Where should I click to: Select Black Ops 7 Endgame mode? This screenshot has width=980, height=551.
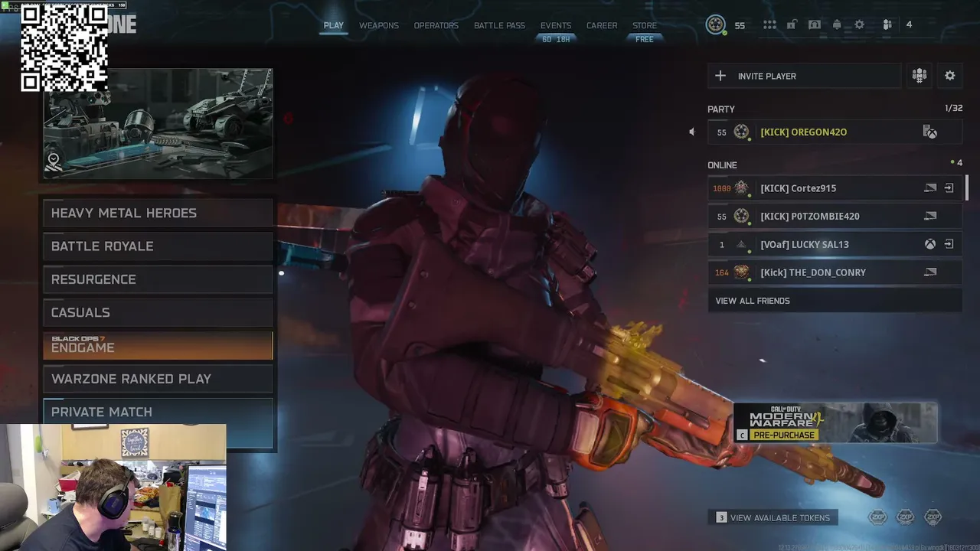[x=158, y=345]
